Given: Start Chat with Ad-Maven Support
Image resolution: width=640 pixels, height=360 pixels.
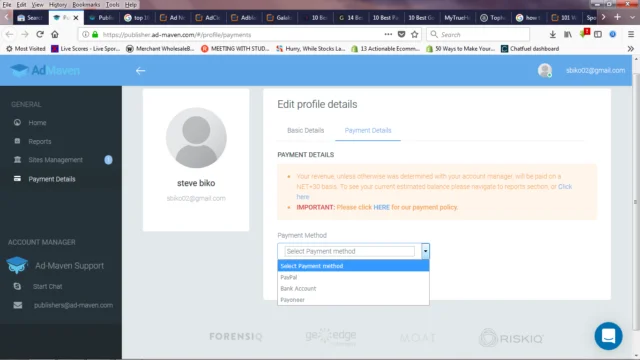Looking at the screenshot, I should [47, 287].
